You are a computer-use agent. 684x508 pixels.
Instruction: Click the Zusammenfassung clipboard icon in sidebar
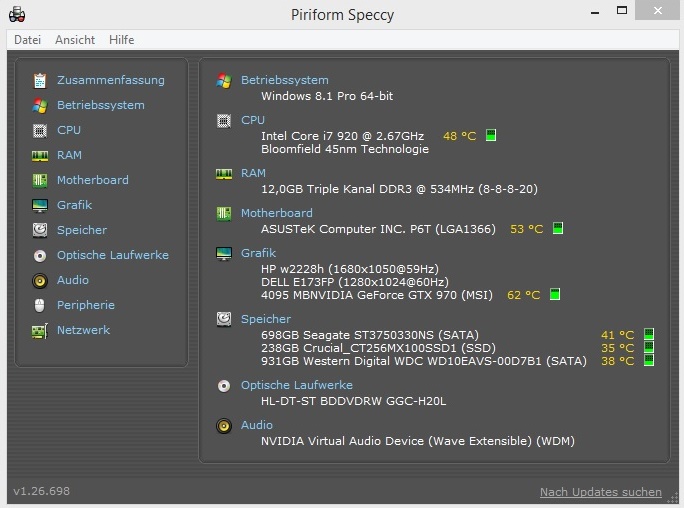click(40, 81)
